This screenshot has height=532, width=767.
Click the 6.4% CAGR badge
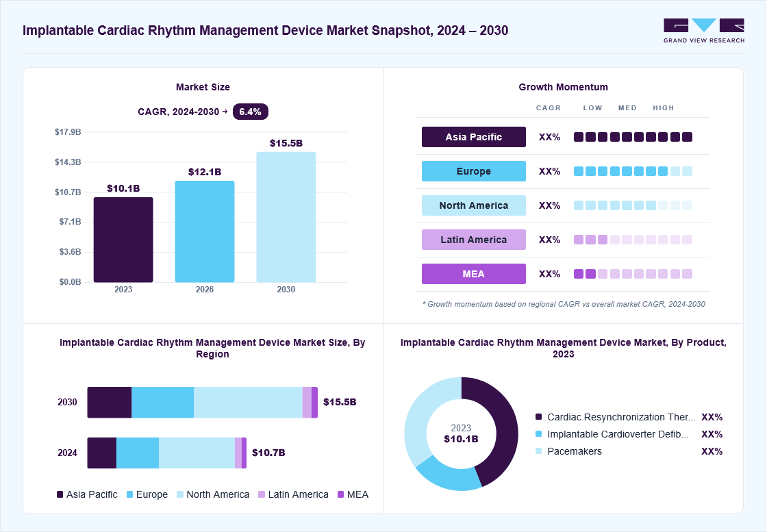tap(251, 112)
